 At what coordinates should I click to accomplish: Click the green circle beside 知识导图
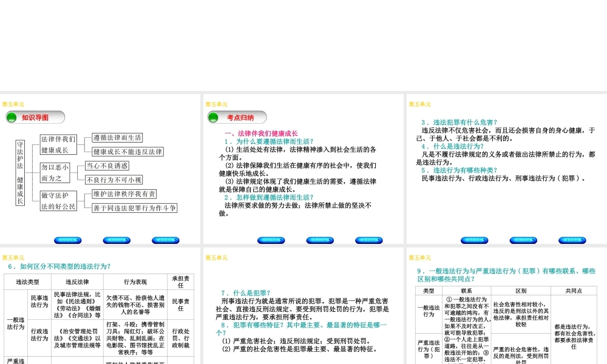[12, 117]
